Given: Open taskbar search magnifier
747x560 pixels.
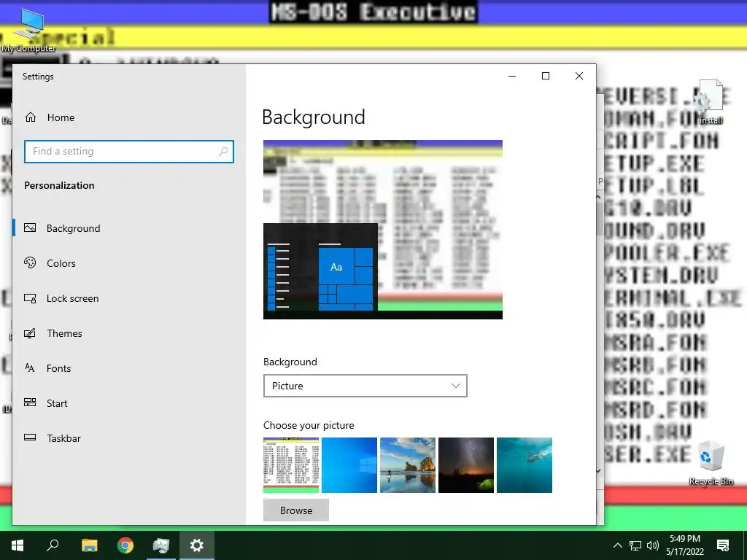Looking at the screenshot, I should [53, 545].
